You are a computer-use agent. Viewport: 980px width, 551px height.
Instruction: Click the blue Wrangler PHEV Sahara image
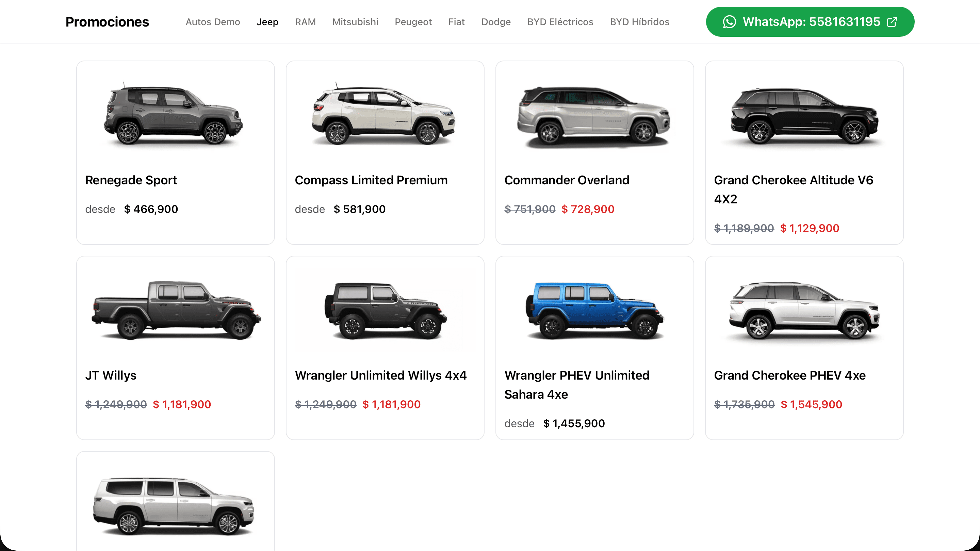point(594,310)
